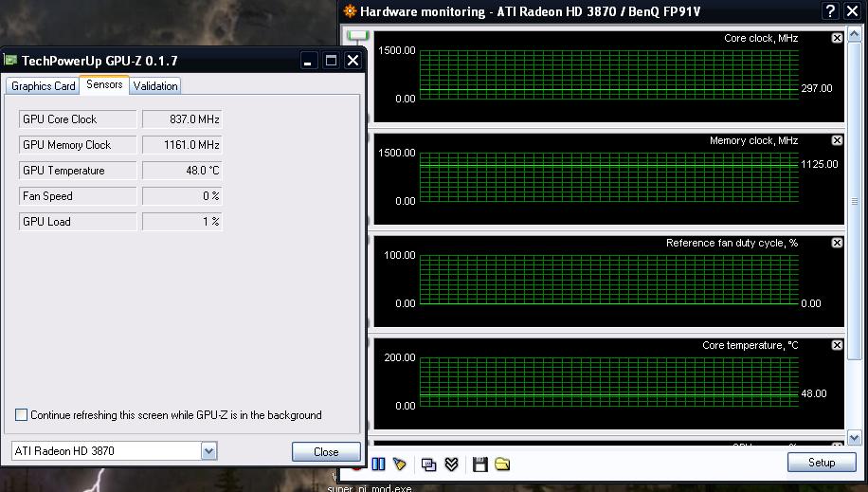Click the GPU Memory Clock value 1161.0 MHz
The width and height of the screenshot is (868, 492).
pyautogui.click(x=182, y=145)
